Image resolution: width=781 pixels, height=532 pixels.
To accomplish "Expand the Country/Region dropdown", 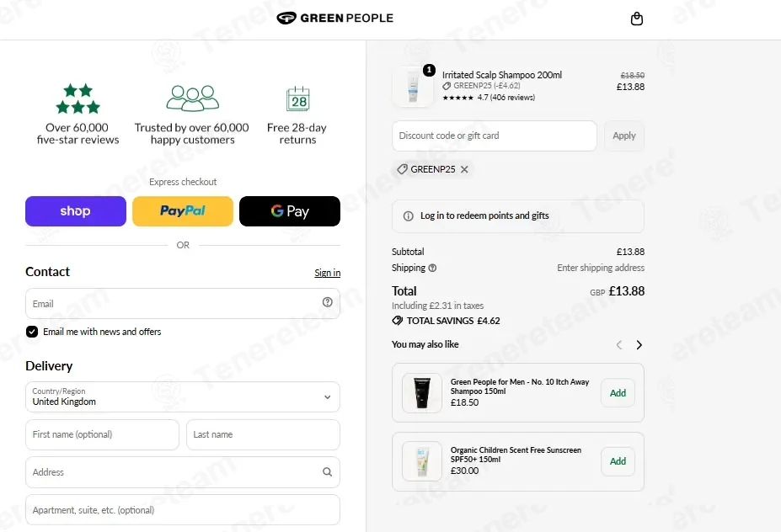I will pos(183,397).
